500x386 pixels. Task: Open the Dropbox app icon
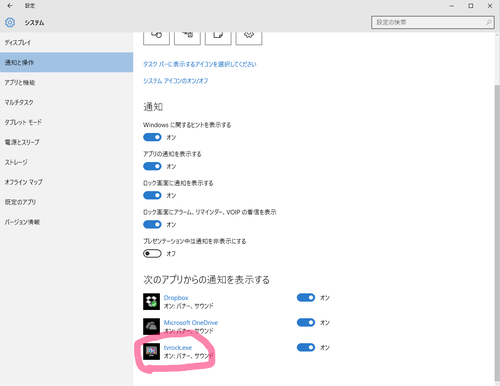[151, 302]
